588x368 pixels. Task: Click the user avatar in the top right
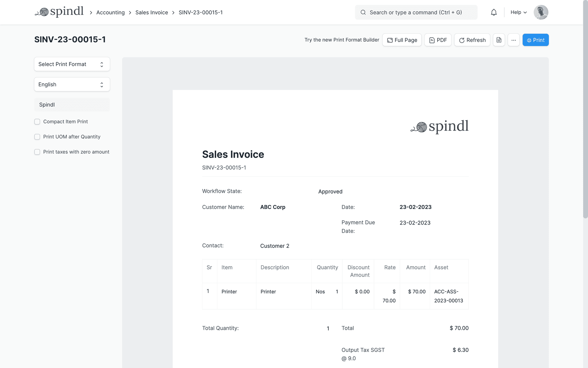[541, 12]
